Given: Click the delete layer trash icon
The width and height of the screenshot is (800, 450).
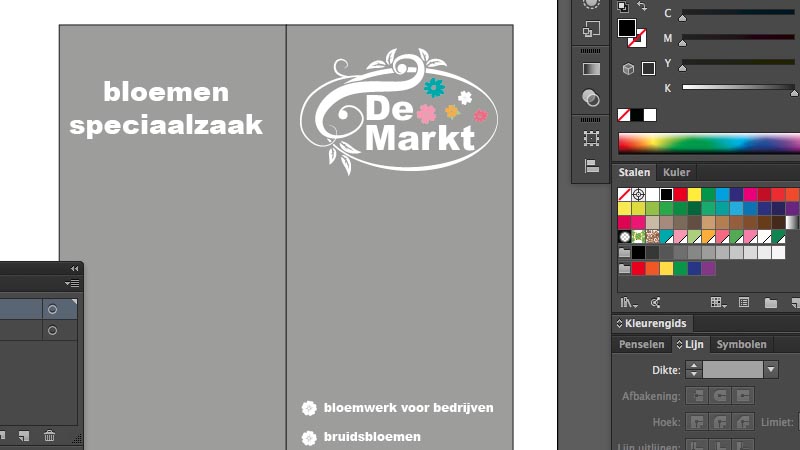Looking at the screenshot, I should (49, 436).
